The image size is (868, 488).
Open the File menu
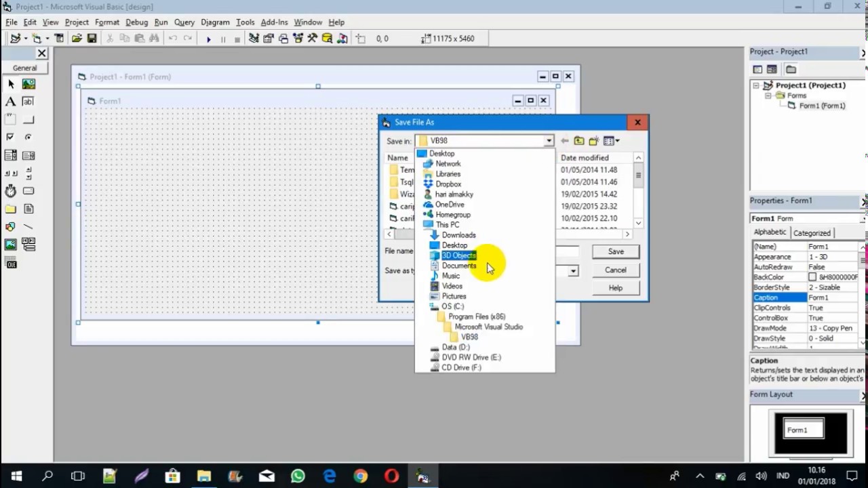(x=12, y=22)
